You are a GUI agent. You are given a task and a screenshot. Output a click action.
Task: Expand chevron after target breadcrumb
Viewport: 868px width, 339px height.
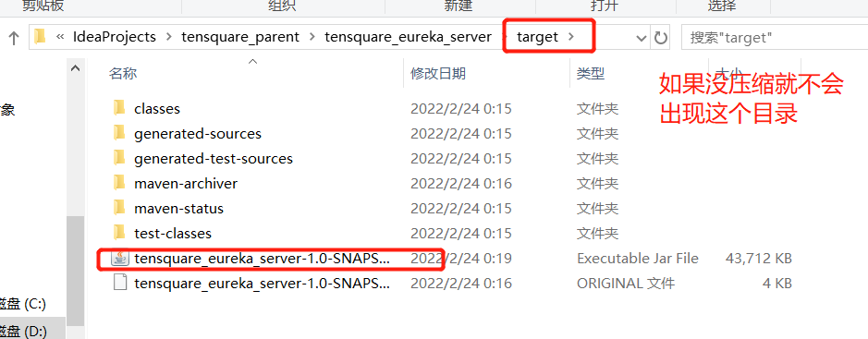(570, 38)
